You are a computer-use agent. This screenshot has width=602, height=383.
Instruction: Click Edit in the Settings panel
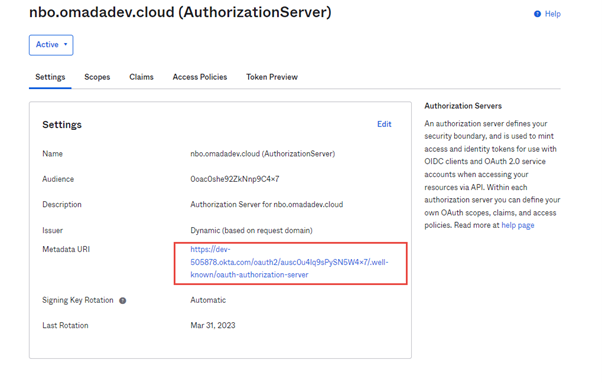[x=384, y=124]
